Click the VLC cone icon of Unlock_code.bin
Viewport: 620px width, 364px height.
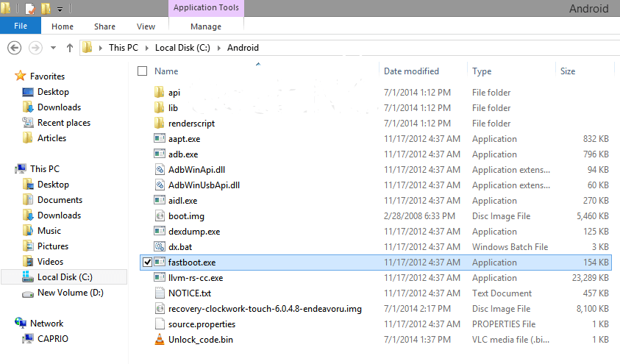pyautogui.click(x=160, y=339)
